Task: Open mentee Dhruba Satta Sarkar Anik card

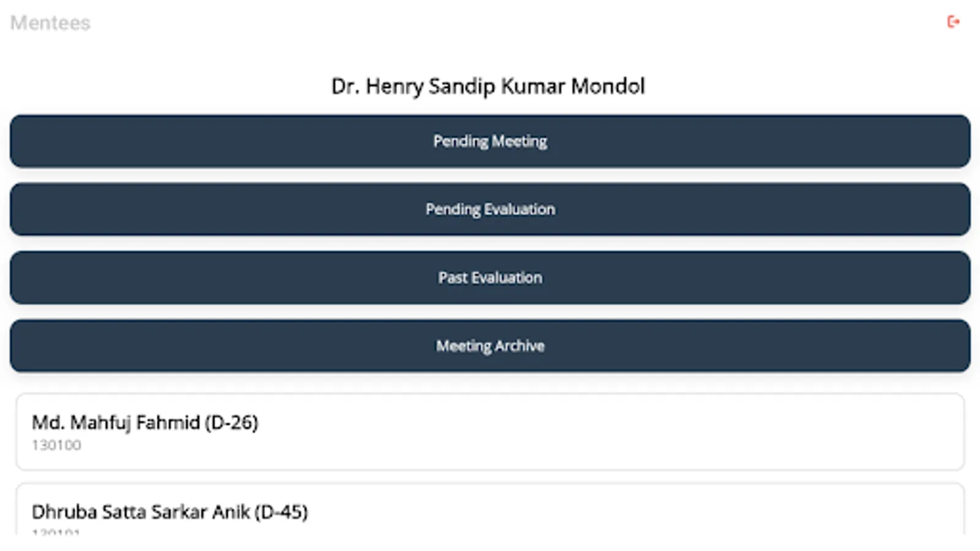Action: pyautogui.click(x=490, y=511)
